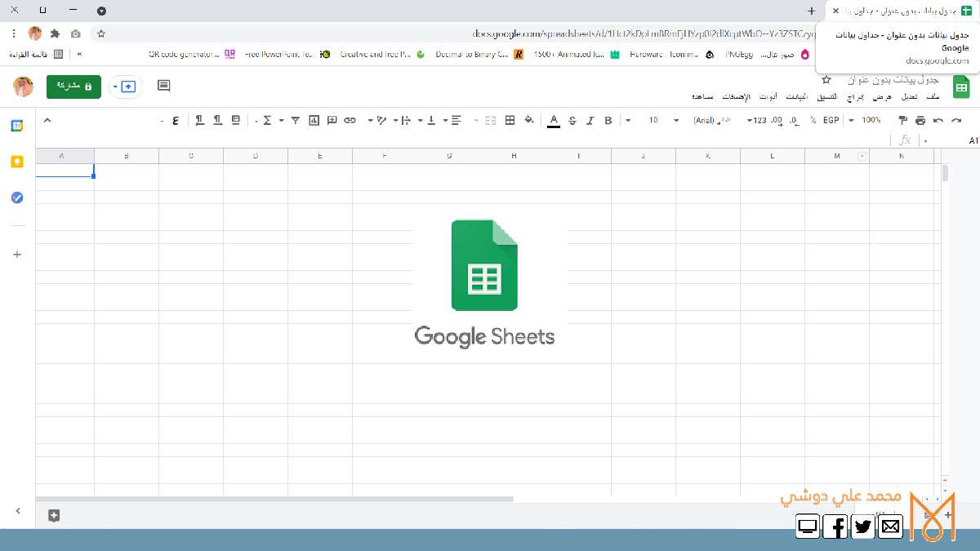Screen dimensions: 980x551
Task: Click the Insert link icon
Action: tap(350, 121)
